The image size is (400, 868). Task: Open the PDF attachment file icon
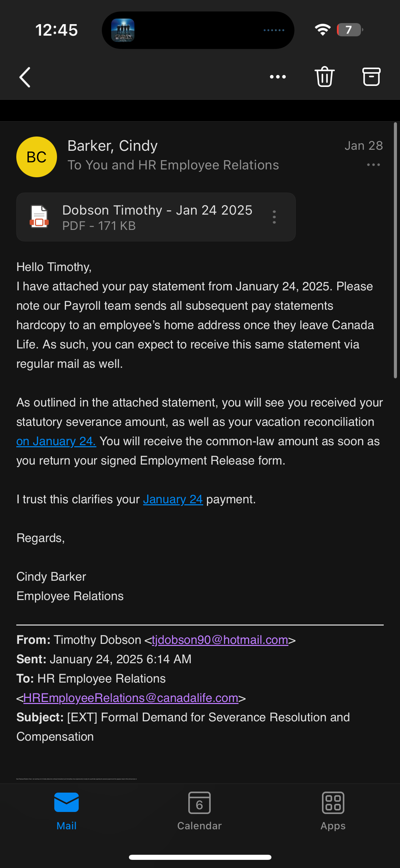[x=39, y=217]
